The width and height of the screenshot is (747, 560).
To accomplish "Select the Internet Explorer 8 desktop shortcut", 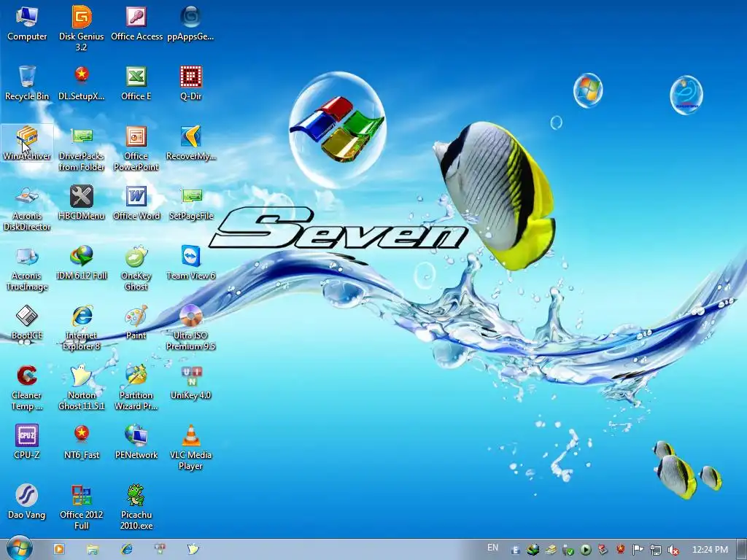I will 82,328.
